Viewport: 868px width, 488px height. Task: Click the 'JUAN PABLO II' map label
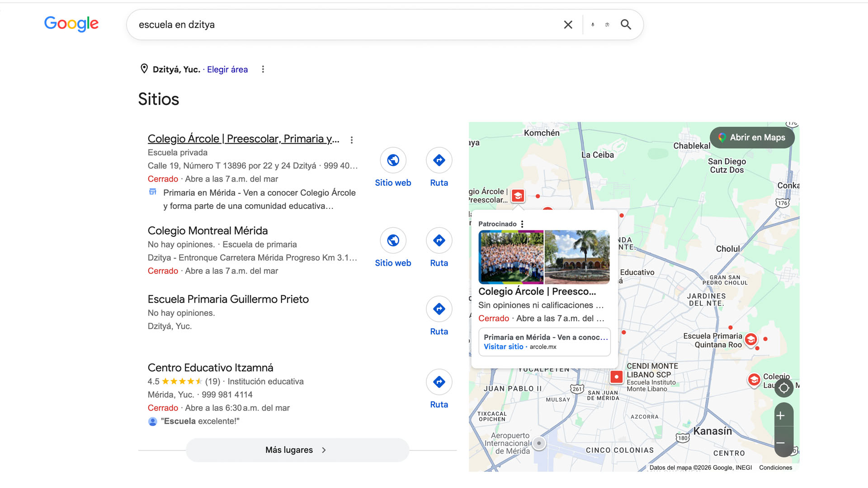click(x=513, y=389)
